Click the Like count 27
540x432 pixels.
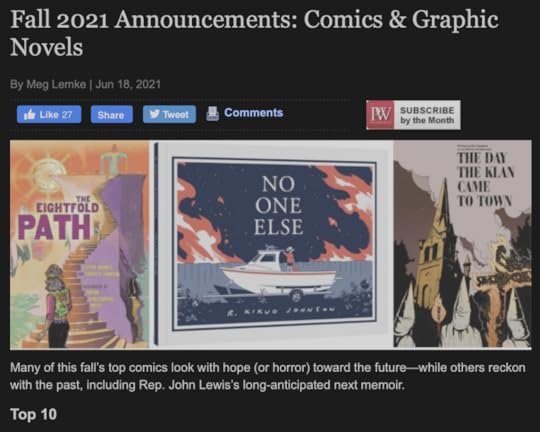67,115
